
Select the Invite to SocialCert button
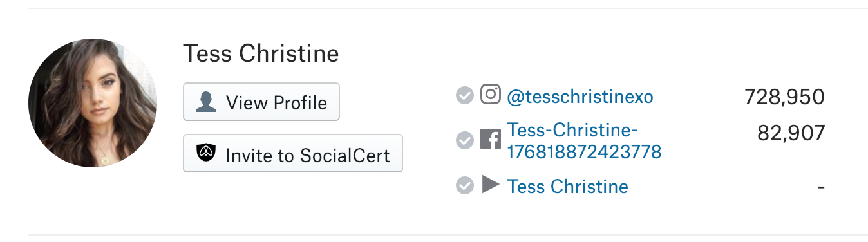click(x=293, y=153)
